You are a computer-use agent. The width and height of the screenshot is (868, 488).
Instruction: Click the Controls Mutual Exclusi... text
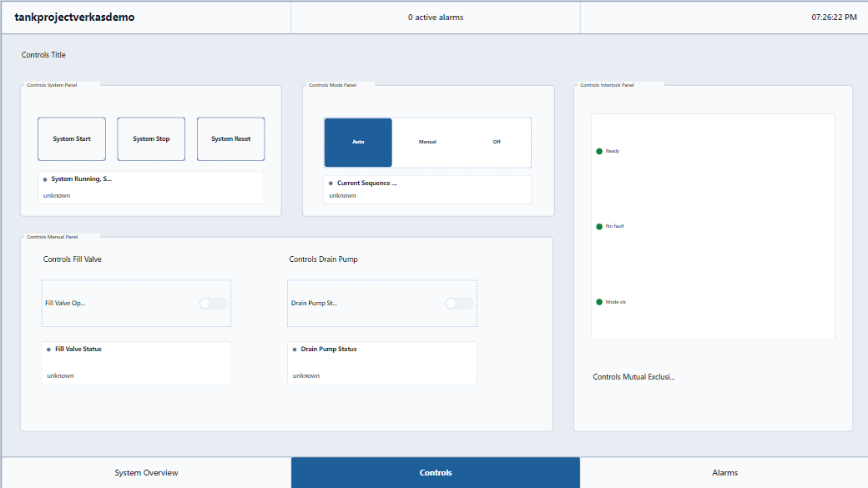633,377
